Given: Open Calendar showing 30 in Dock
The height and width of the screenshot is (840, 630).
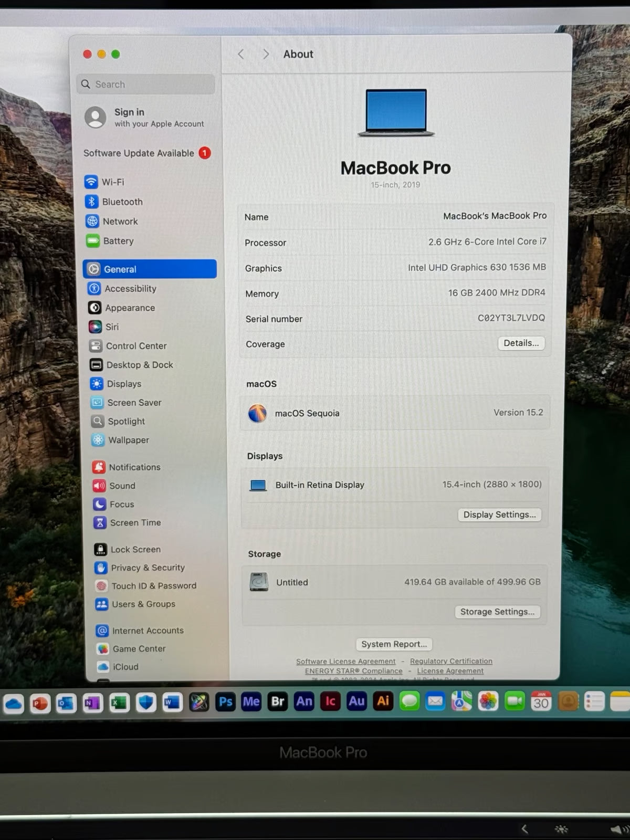Looking at the screenshot, I should (x=541, y=701).
